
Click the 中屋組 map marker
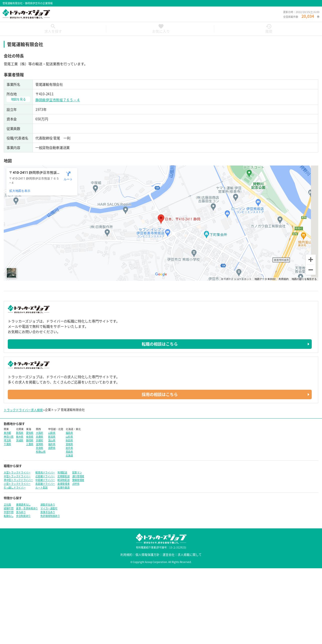click(95, 188)
